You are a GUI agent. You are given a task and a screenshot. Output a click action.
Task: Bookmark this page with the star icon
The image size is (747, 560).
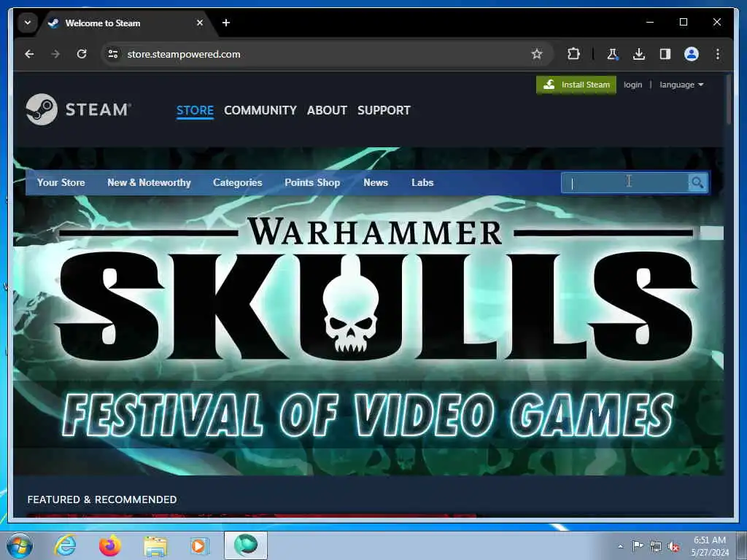click(x=537, y=54)
